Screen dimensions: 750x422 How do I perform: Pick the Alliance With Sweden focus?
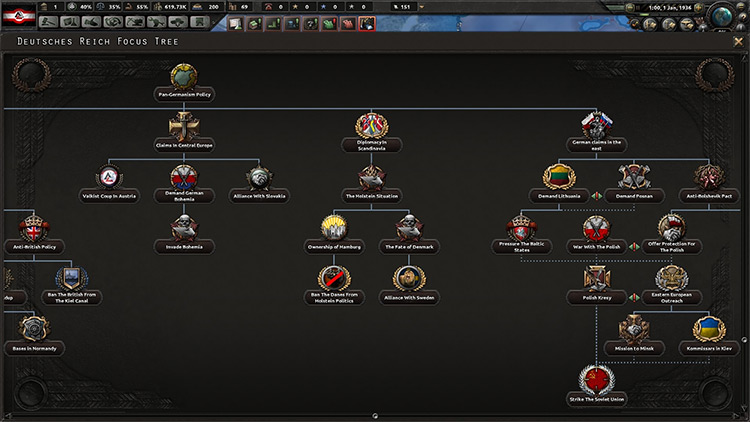(x=409, y=285)
